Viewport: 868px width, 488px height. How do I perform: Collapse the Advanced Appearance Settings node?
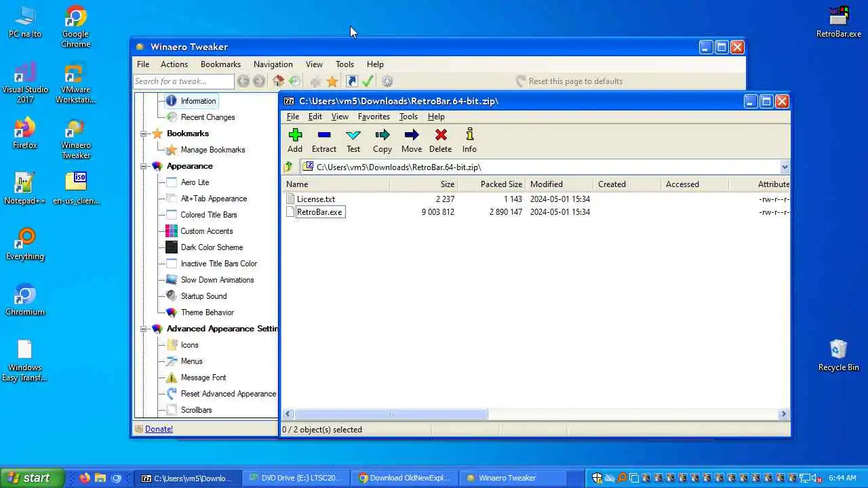pyautogui.click(x=144, y=329)
